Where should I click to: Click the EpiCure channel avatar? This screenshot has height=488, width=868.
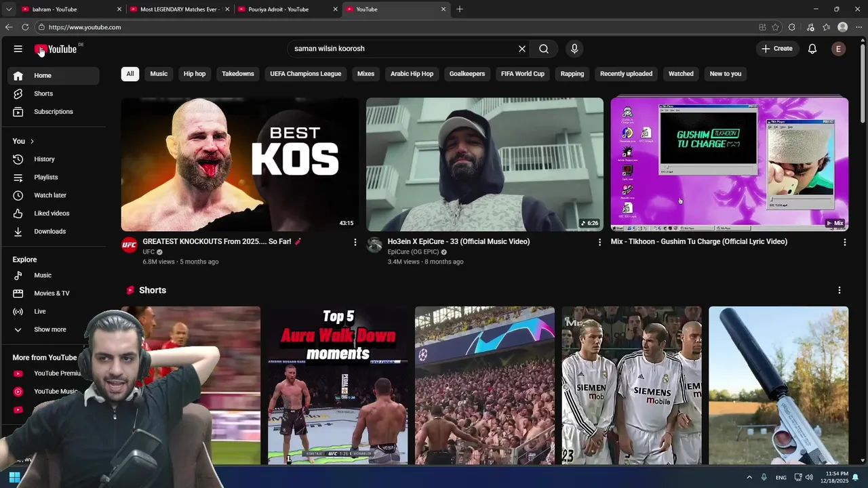point(374,245)
